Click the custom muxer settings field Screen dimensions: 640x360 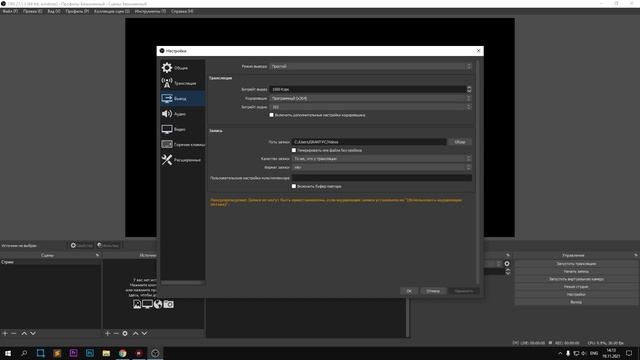(382, 178)
